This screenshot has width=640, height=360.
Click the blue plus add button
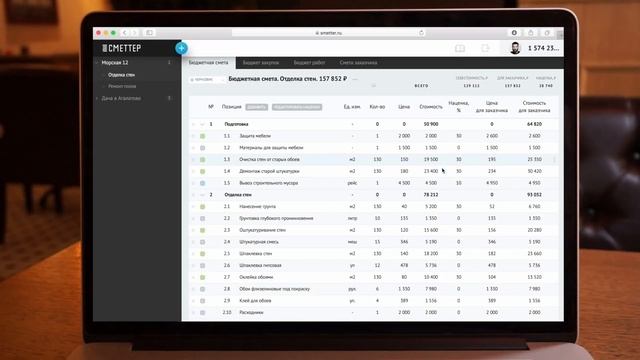click(x=182, y=48)
